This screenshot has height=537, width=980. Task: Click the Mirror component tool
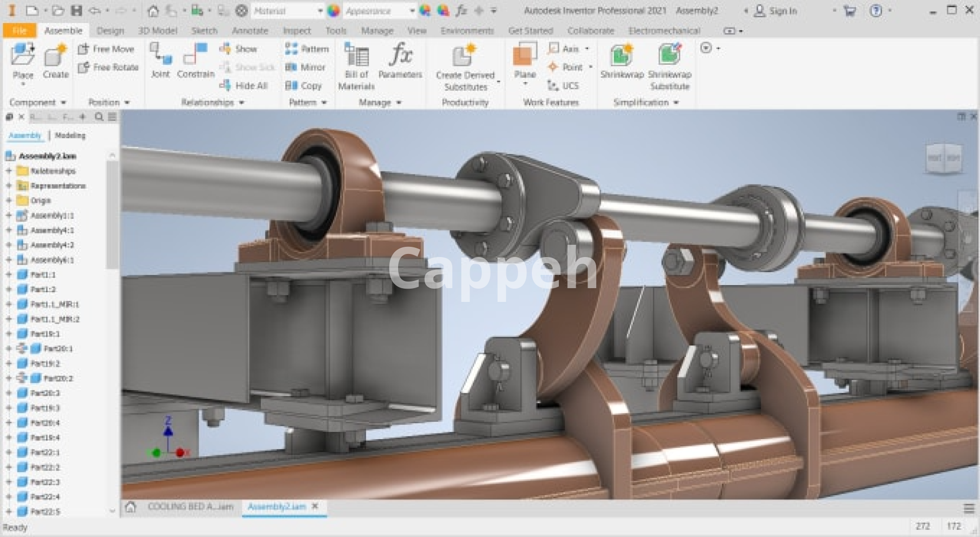point(305,67)
